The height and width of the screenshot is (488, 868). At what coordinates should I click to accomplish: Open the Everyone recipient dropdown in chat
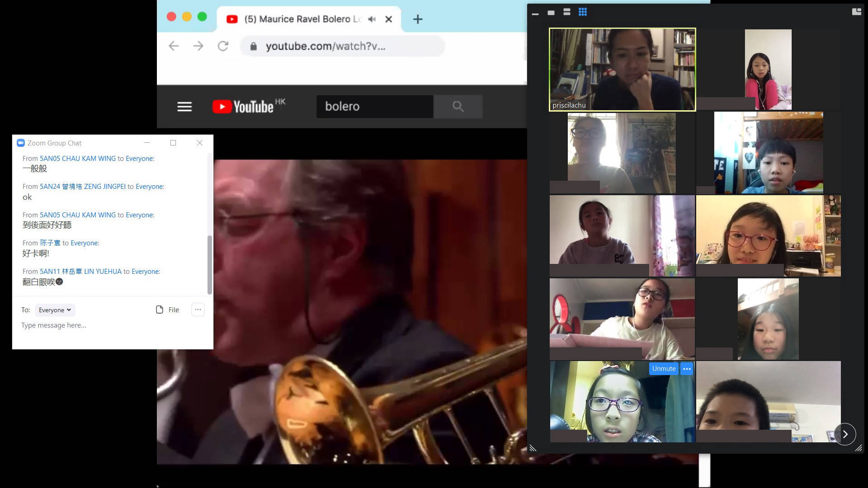point(55,310)
